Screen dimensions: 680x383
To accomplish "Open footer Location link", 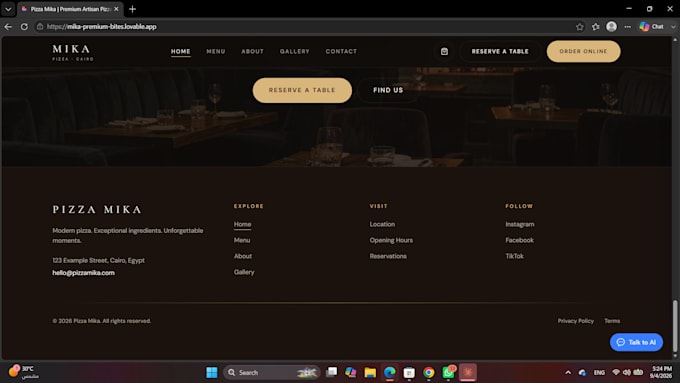I will (382, 224).
